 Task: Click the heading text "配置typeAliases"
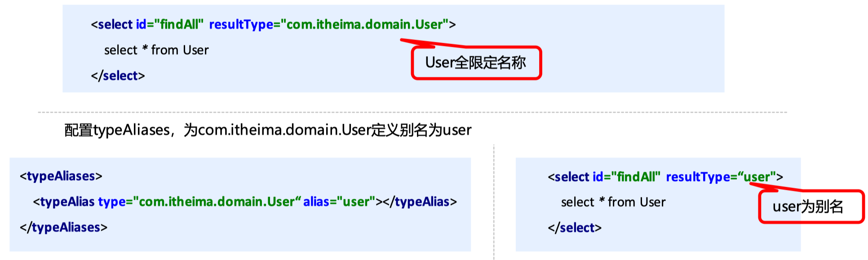point(117,130)
